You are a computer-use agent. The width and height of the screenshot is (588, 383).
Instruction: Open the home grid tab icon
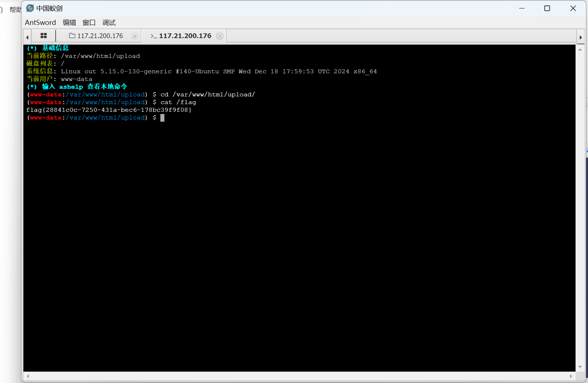pyautogui.click(x=44, y=36)
